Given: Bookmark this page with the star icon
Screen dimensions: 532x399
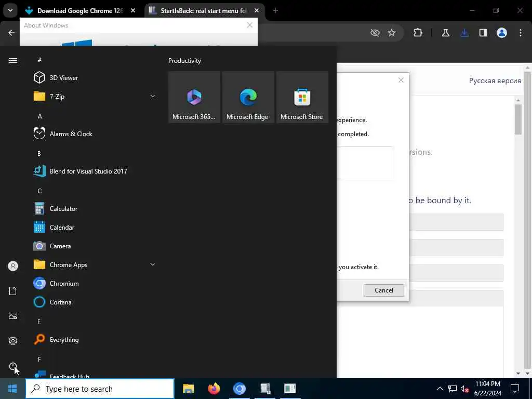Looking at the screenshot, I should click(x=392, y=33).
